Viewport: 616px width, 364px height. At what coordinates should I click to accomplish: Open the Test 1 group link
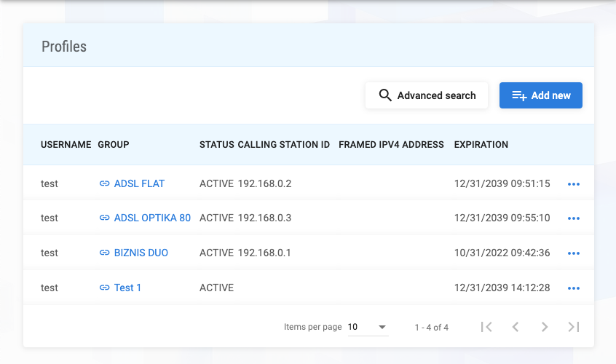coord(127,288)
